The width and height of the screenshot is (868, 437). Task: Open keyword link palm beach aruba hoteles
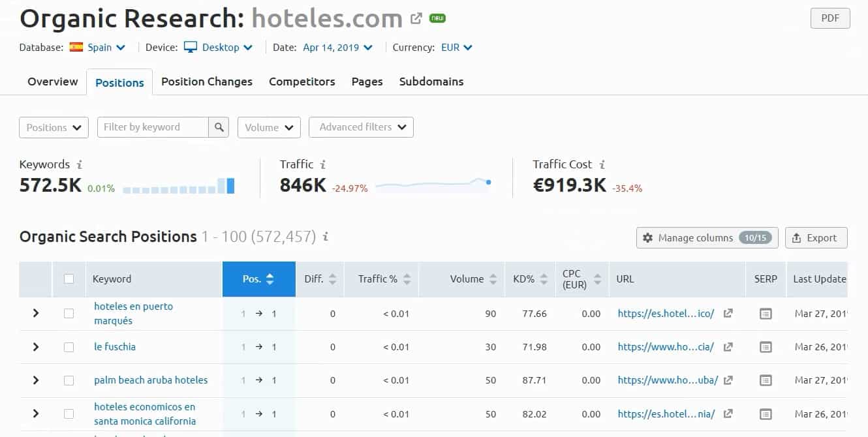click(x=151, y=380)
